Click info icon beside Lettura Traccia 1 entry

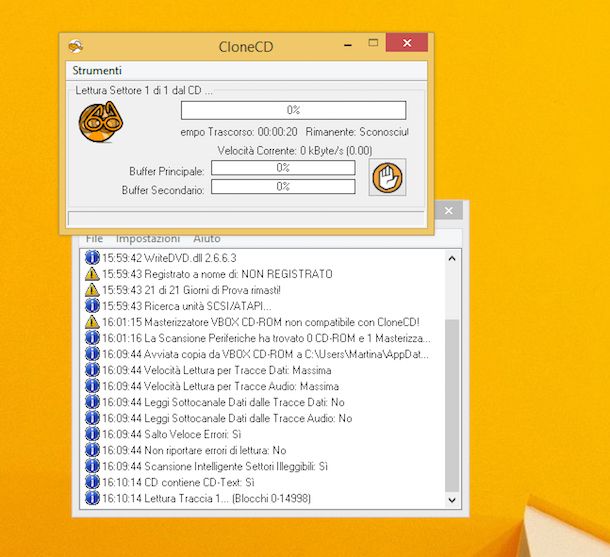click(92, 498)
